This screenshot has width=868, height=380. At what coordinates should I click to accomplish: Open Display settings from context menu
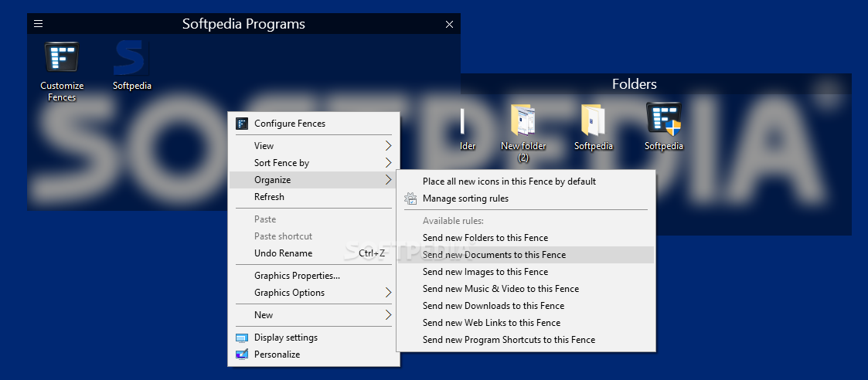(x=314, y=338)
